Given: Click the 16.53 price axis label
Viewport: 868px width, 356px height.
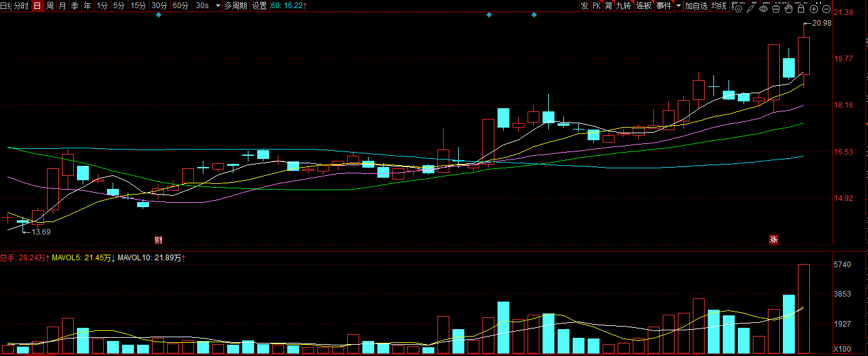Looking at the screenshot, I should click(843, 152).
